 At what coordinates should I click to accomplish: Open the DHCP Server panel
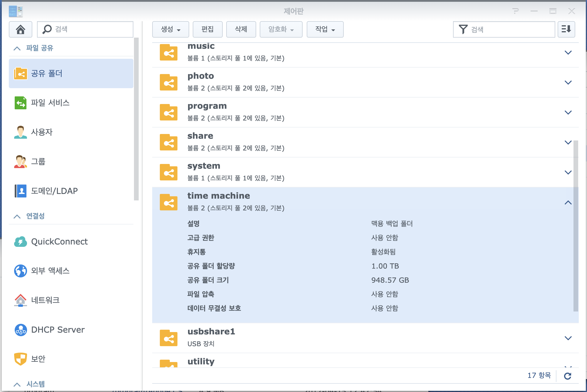pyautogui.click(x=58, y=330)
